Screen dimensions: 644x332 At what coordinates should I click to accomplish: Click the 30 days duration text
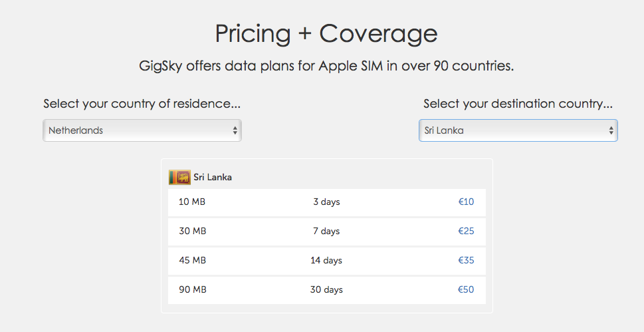click(x=326, y=289)
